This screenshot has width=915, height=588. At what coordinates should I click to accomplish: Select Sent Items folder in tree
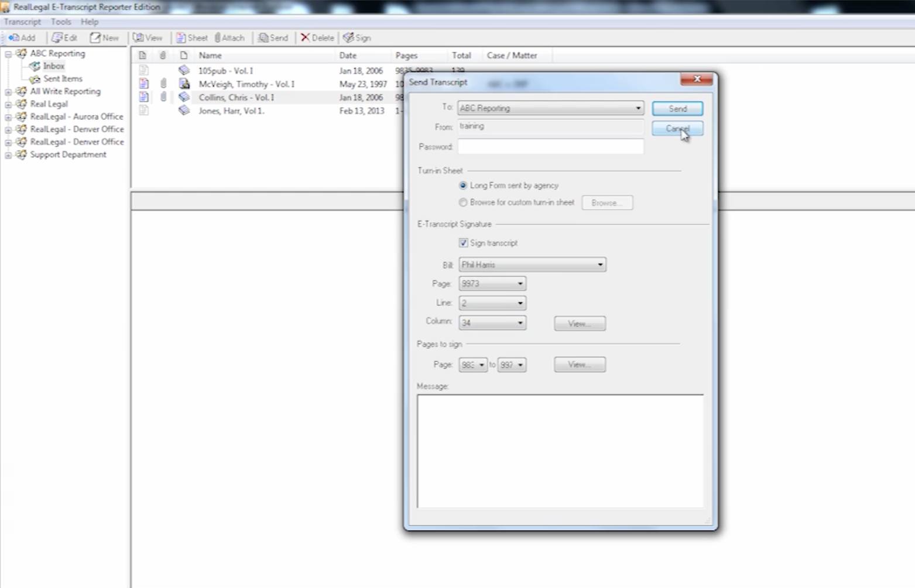tap(63, 79)
